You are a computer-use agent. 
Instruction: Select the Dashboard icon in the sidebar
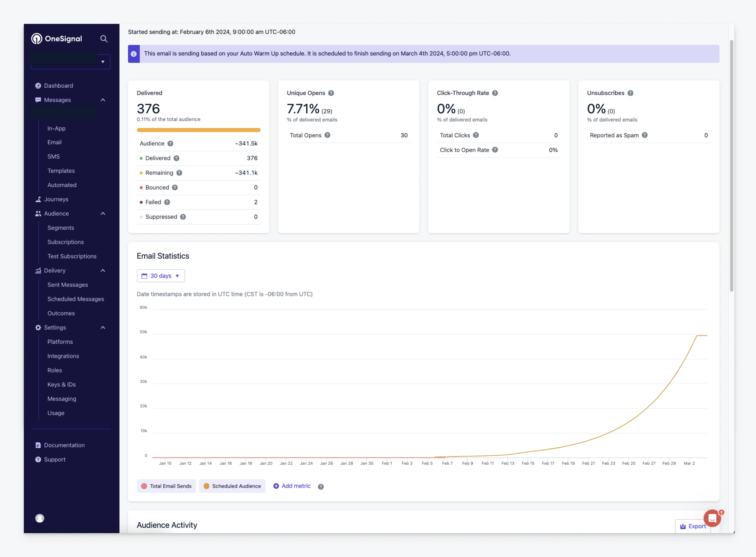(x=38, y=85)
